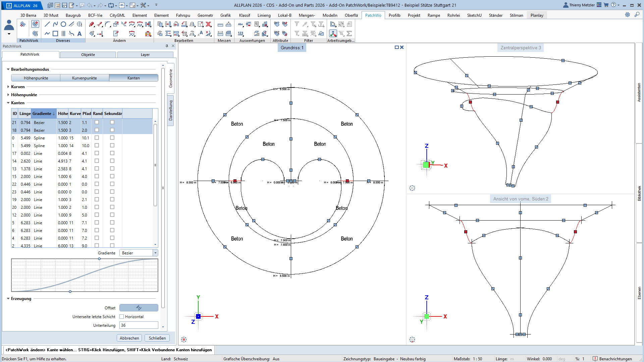644x362 pixels.
Task: Click the text tool icon
Action: tap(79, 34)
